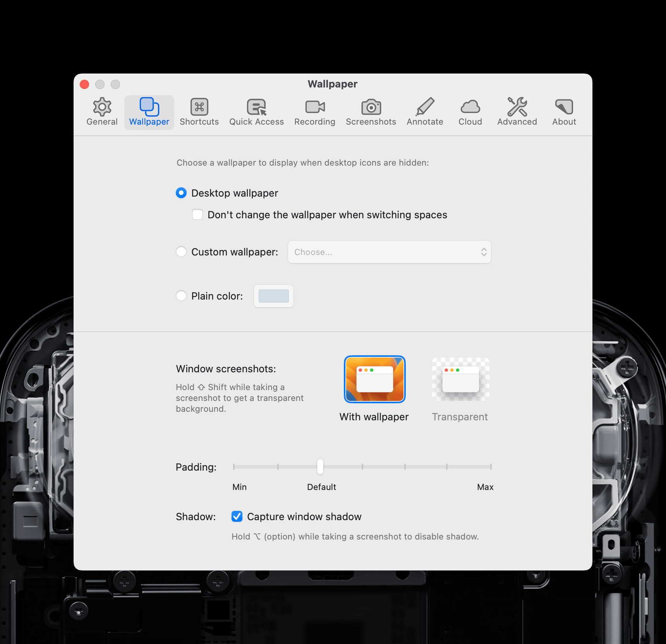Viewport: 666px width, 644px height.
Task: Select the Custom wallpaper radio button
Action: (x=181, y=252)
